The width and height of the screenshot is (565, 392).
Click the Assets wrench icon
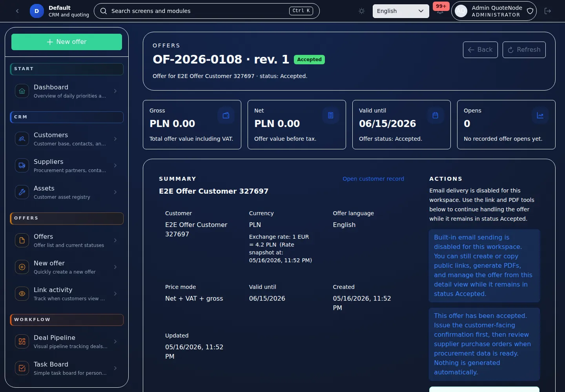coord(22,192)
